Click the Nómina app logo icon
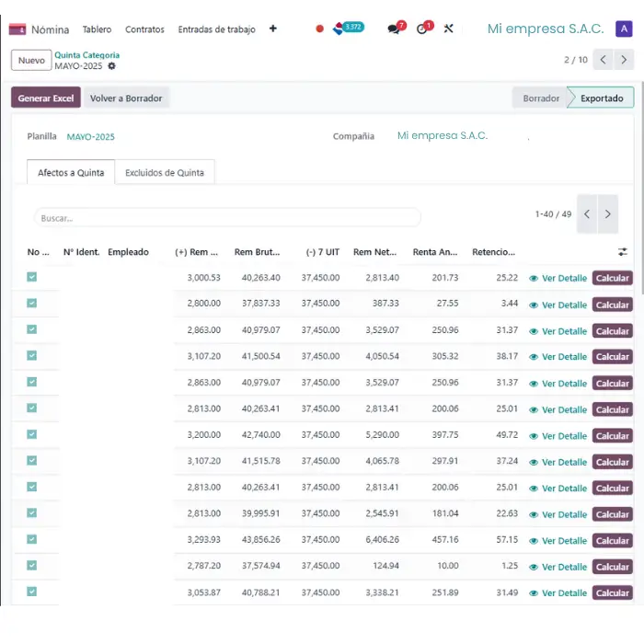 [x=17, y=29]
